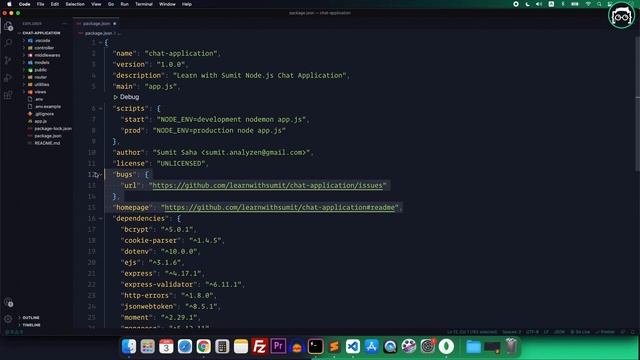Open the Selection menu
The image size is (640, 360).
(x=75, y=4)
